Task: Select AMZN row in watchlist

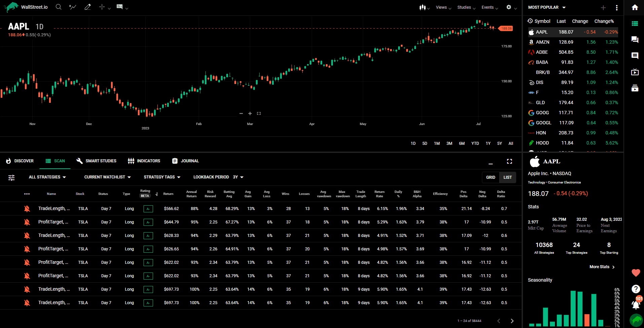Action: coord(573,42)
